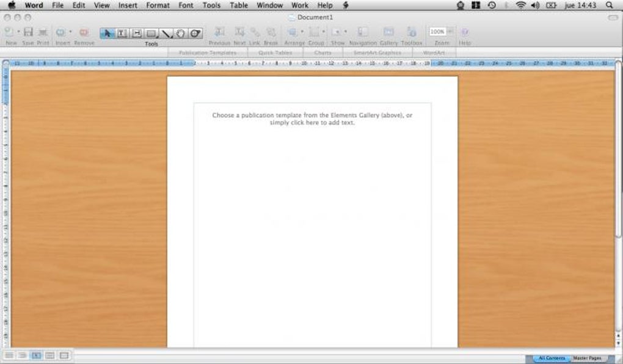Click the Group toolbar icon
Image resolution: width=623 pixels, height=364 pixels.
314,32
